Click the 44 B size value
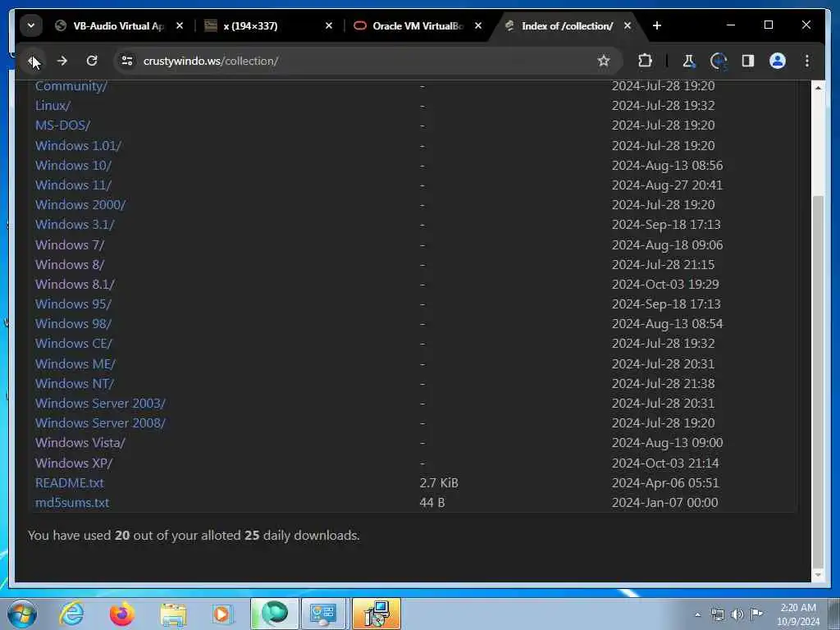The width and height of the screenshot is (840, 630). pyautogui.click(x=431, y=503)
